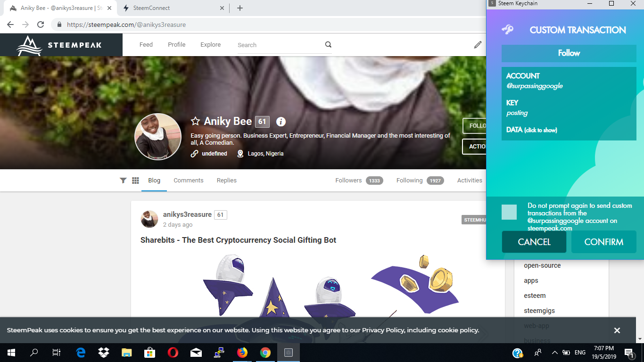This screenshot has height=362, width=644.
Task: Open the notification center icon
Action: coord(629,353)
